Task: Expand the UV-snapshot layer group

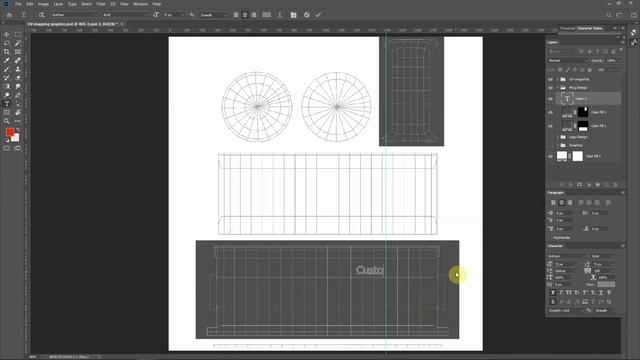Action: 558,79
